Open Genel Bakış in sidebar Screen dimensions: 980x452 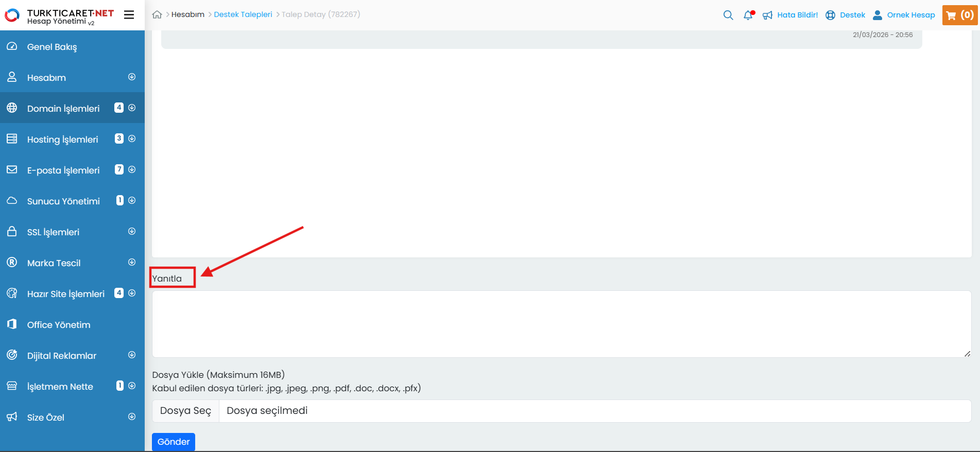[52, 47]
